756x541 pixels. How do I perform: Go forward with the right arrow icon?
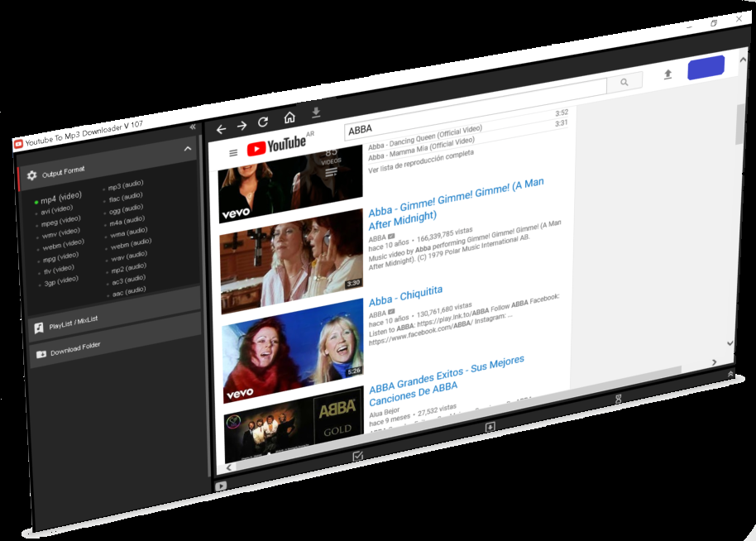(242, 126)
